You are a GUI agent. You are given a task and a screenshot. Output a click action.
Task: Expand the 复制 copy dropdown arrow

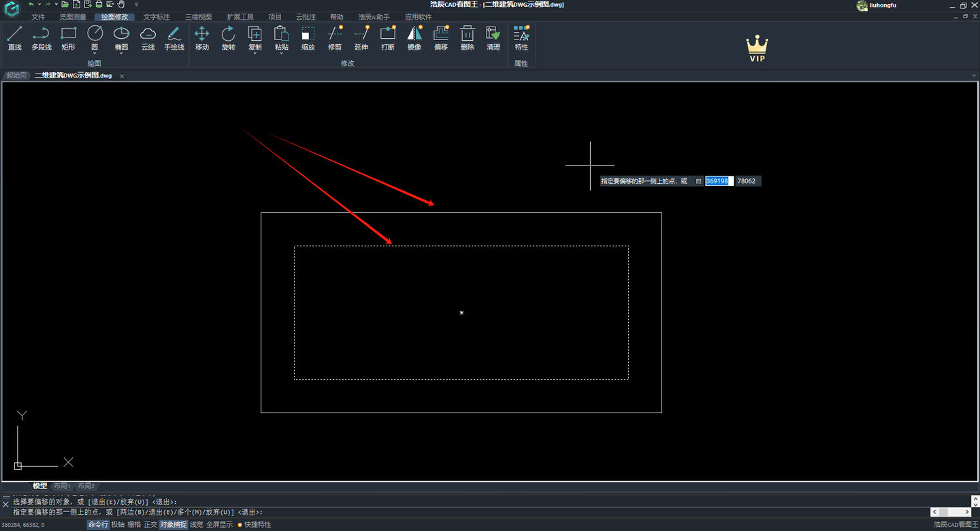click(x=255, y=53)
